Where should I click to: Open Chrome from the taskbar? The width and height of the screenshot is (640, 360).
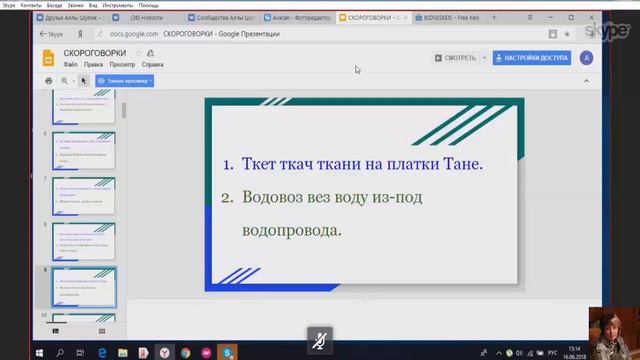pos(186,353)
